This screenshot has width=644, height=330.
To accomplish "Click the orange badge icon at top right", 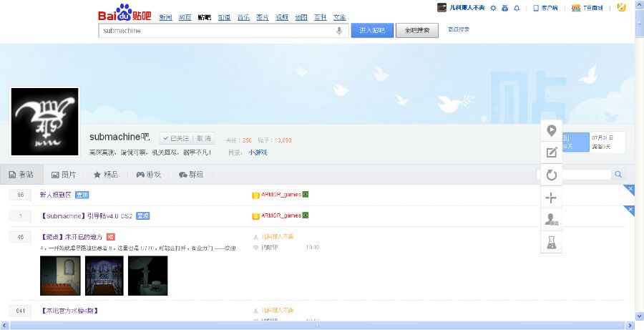I will (621, 7).
